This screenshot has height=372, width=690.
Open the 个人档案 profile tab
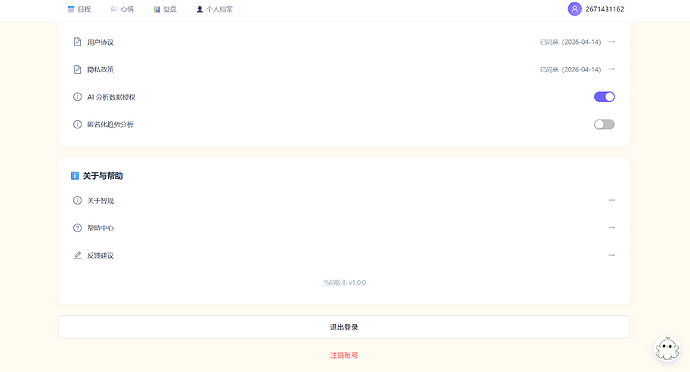[x=214, y=9]
